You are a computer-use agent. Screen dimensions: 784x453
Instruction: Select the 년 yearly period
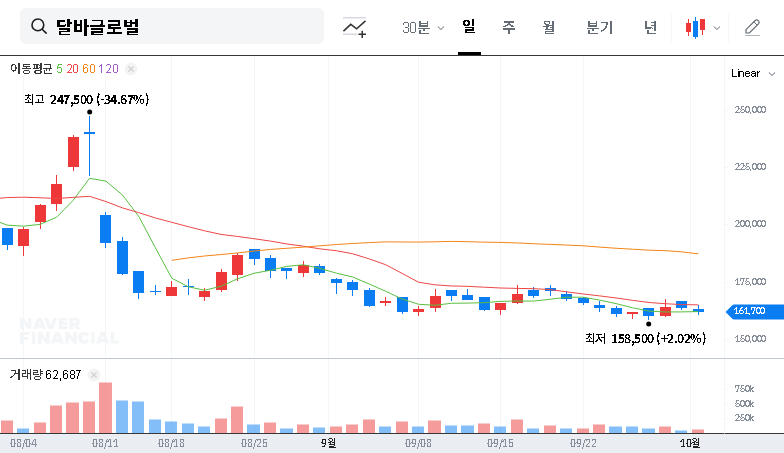651,27
